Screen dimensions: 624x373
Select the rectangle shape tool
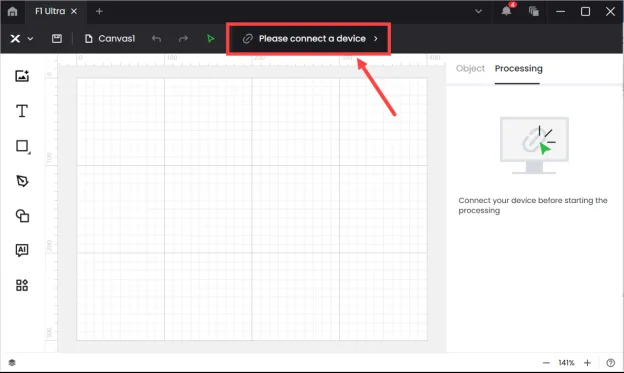click(x=22, y=146)
